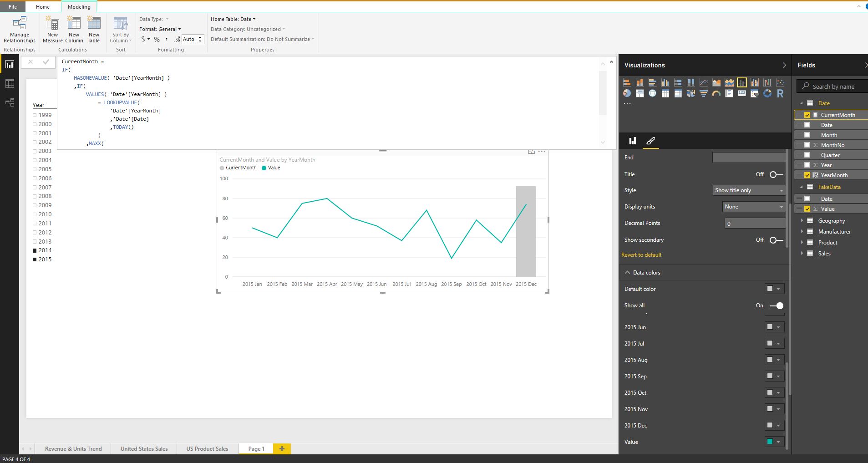
Task: Choose the gauge visualization
Action: [716, 93]
